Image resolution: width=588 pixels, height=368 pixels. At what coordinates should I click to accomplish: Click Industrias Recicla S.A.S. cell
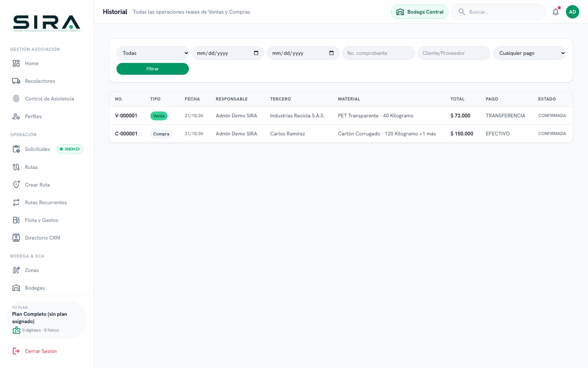297,116
